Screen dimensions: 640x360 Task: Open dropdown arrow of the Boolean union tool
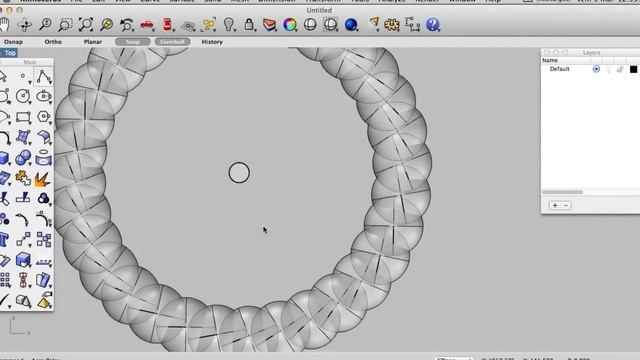(30, 164)
